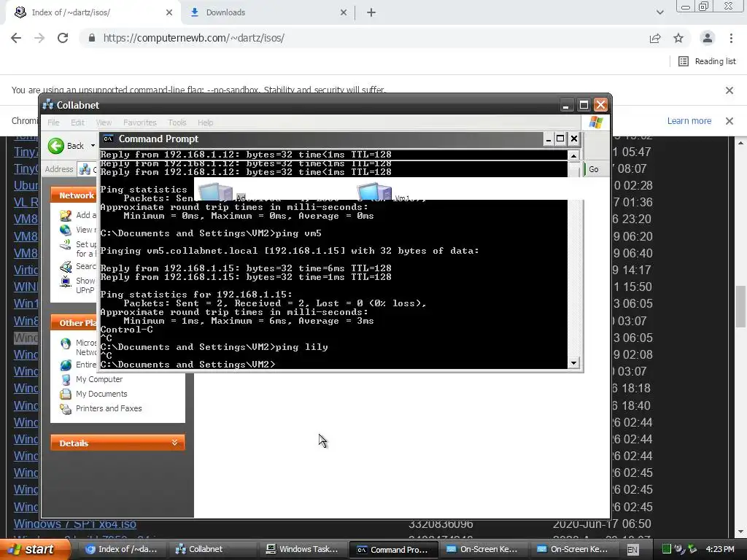Open the Help menu in Collabnet window

[x=205, y=122]
